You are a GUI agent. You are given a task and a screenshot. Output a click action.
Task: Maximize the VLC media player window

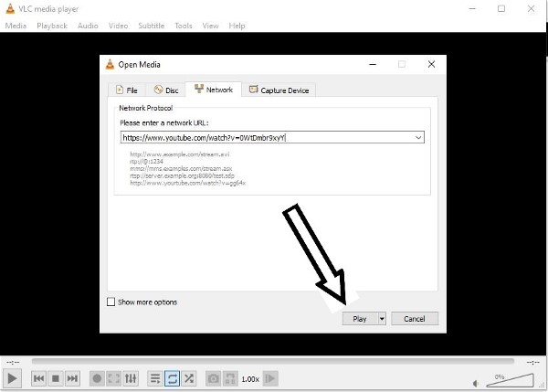[x=501, y=8]
